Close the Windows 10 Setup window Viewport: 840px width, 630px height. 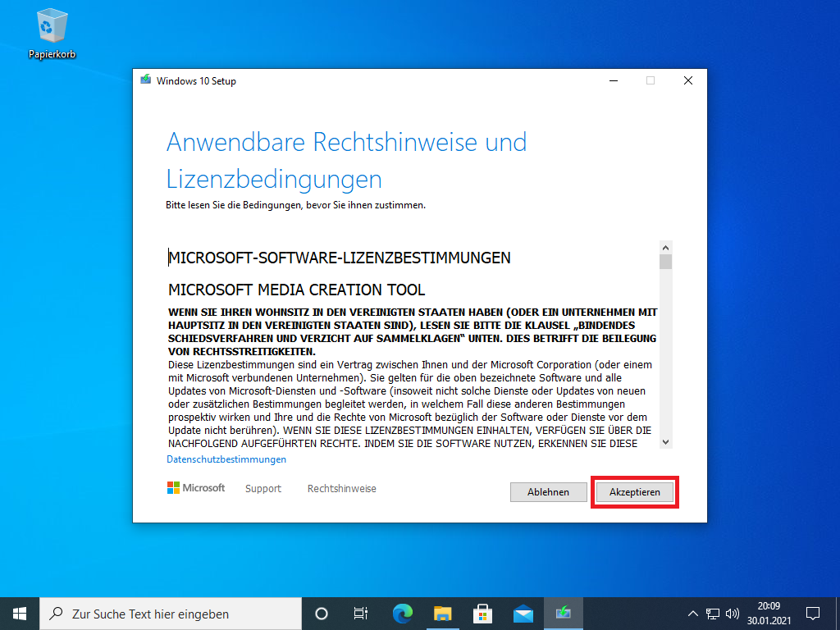pos(688,81)
